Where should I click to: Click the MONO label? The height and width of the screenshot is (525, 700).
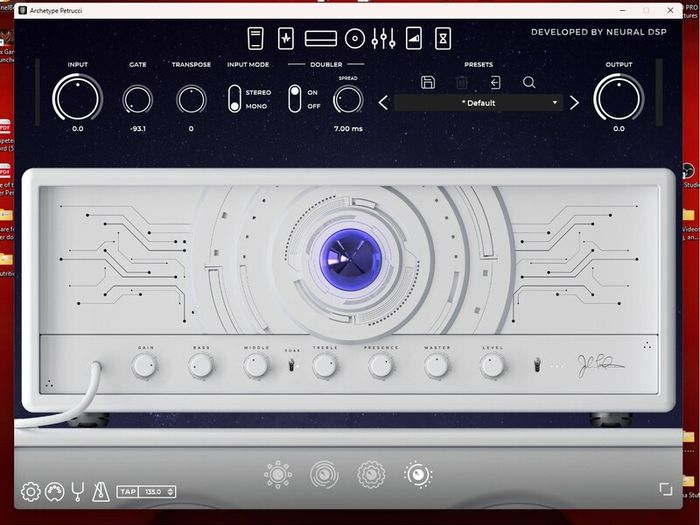(x=256, y=106)
